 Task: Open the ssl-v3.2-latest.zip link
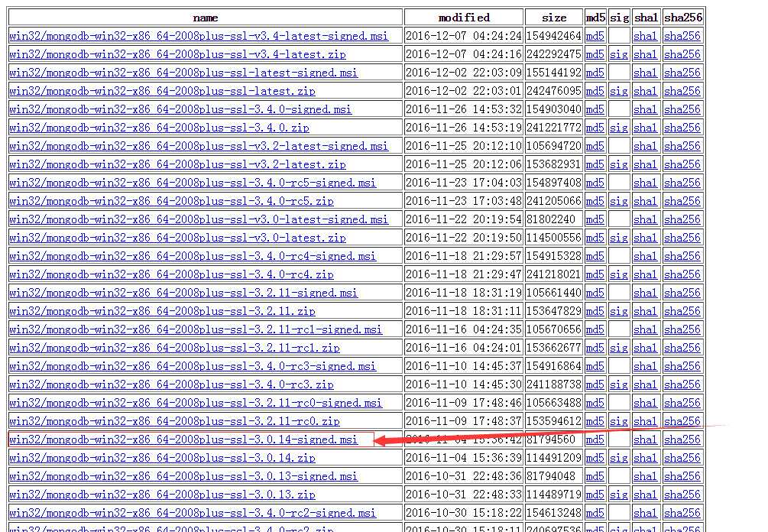177,164
